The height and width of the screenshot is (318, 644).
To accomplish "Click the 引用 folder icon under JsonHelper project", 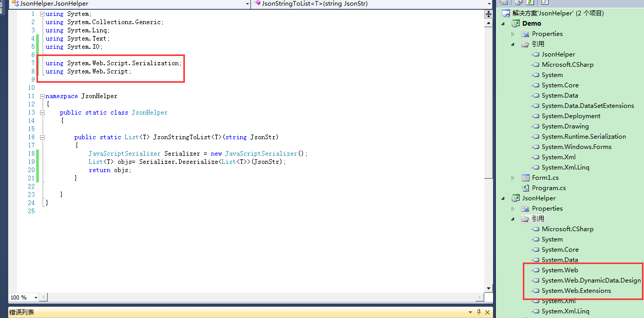I will coord(525,219).
